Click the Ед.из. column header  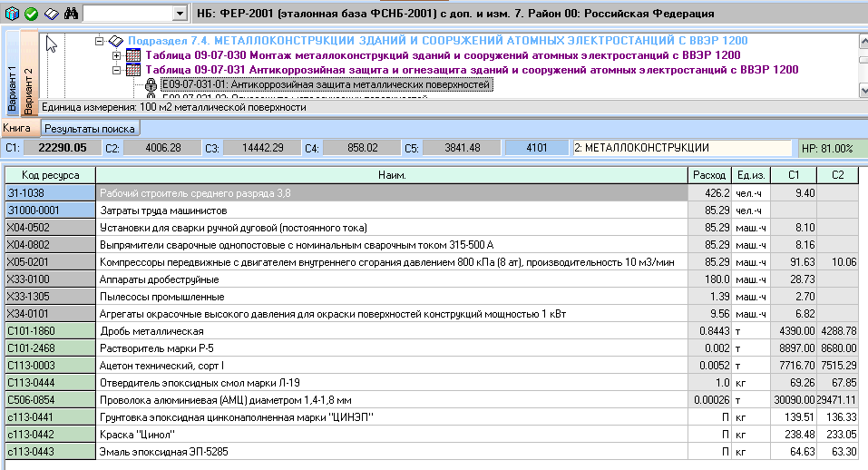click(751, 175)
